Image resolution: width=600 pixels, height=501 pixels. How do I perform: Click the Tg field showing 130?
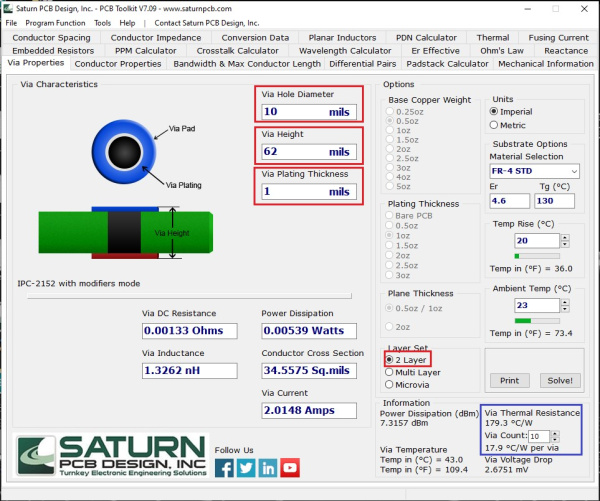554,201
